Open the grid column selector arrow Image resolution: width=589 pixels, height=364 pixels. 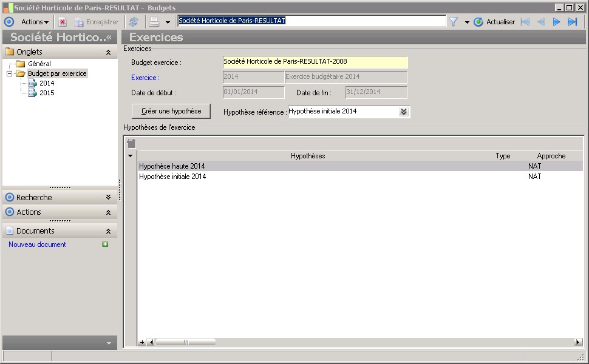[x=131, y=156]
